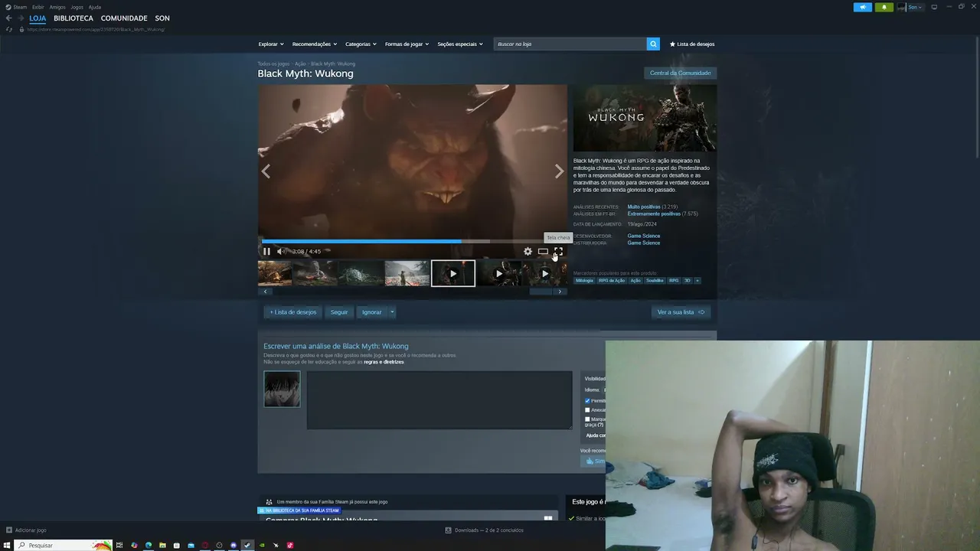Go to the next media with right arrow

coord(559,171)
